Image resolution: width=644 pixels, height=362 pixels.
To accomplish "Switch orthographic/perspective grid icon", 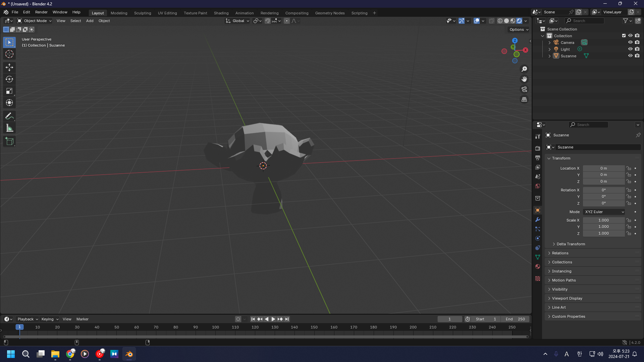I will pyautogui.click(x=524, y=99).
